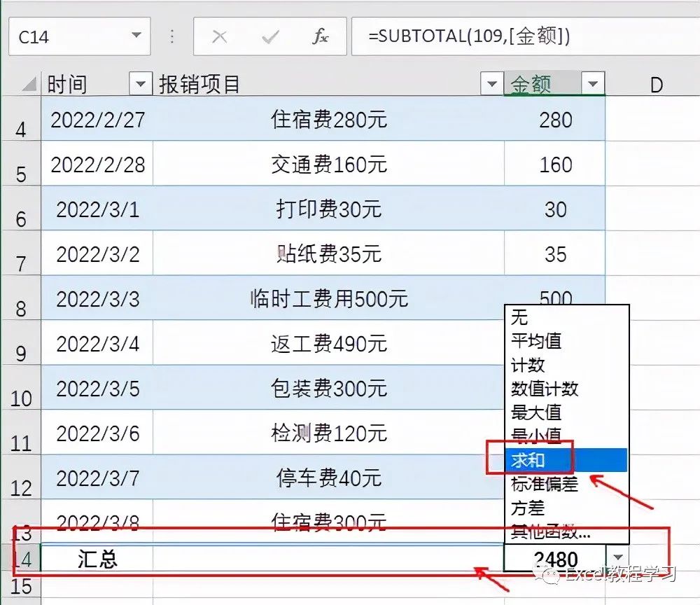
Task: Click the date cell 2022/3/7
Action: point(97,478)
